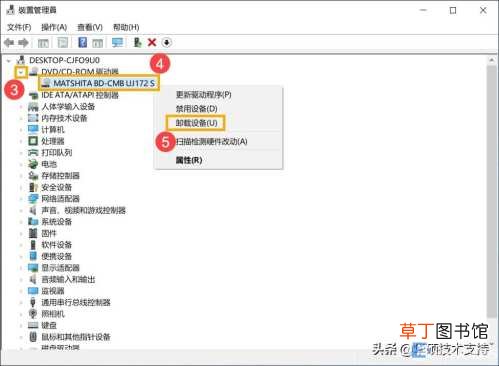Collapse the DESKTOP-CJFO9U0 root node arrow
The width and height of the screenshot is (499, 366).
[x=9, y=61]
